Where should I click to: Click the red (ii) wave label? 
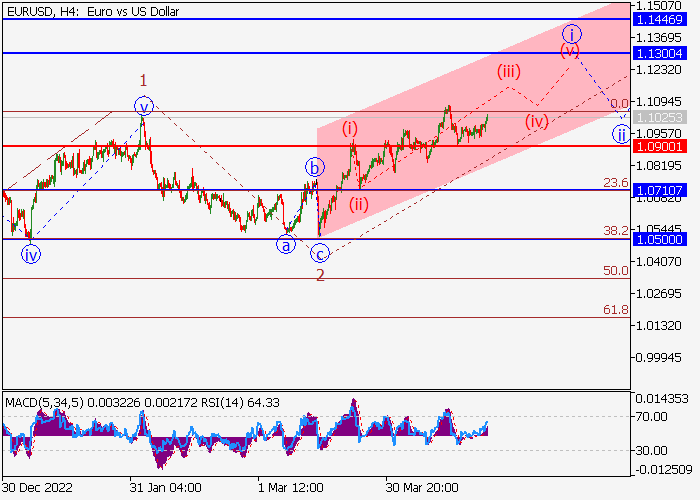[358, 204]
